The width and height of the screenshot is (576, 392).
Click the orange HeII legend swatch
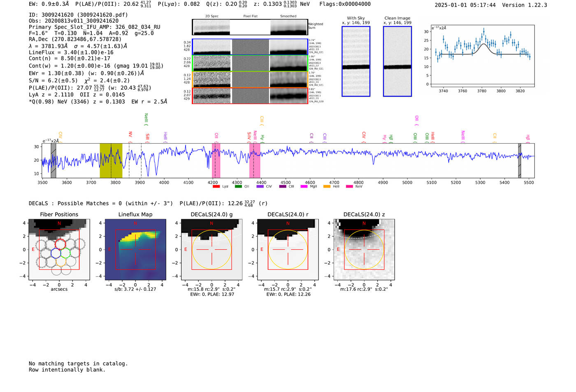click(x=327, y=187)
